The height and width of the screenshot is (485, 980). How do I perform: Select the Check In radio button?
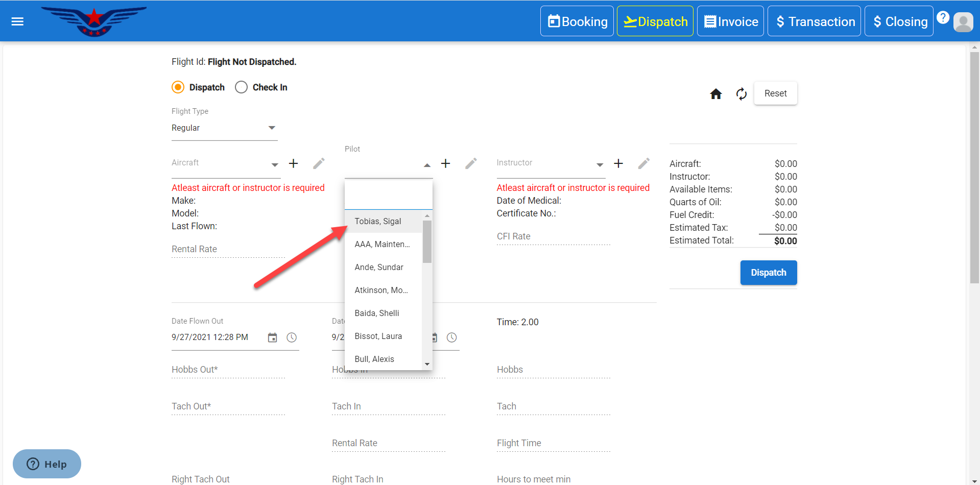241,87
